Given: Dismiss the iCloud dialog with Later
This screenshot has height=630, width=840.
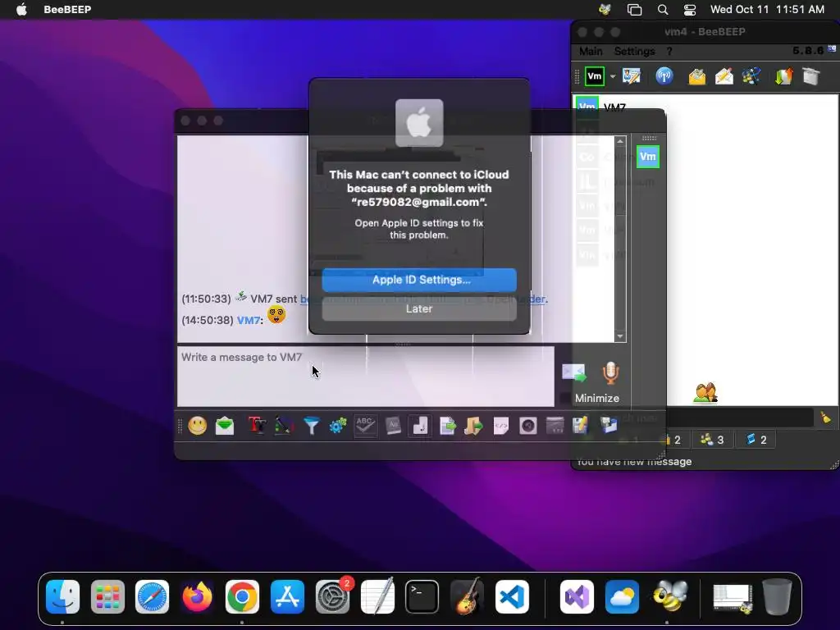Looking at the screenshot, I should 419,309.
